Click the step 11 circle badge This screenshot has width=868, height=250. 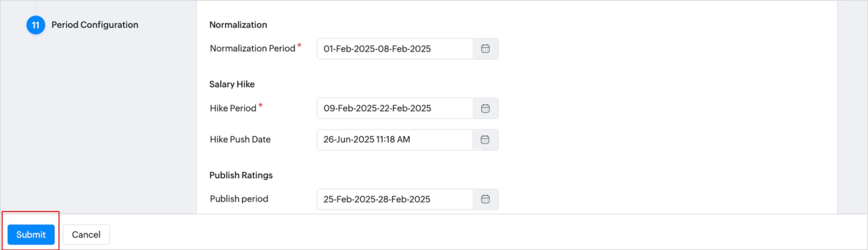tap(36, 25)
